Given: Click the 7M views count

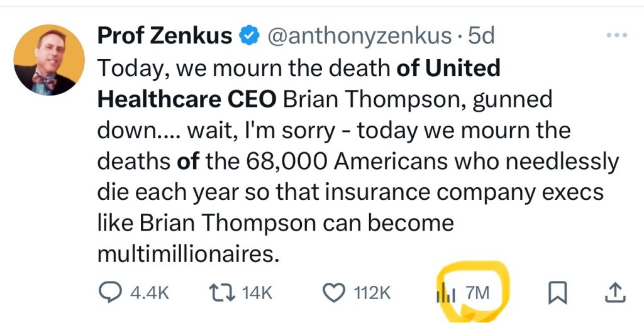Looking at the screenshot, I should pos(477,292).
